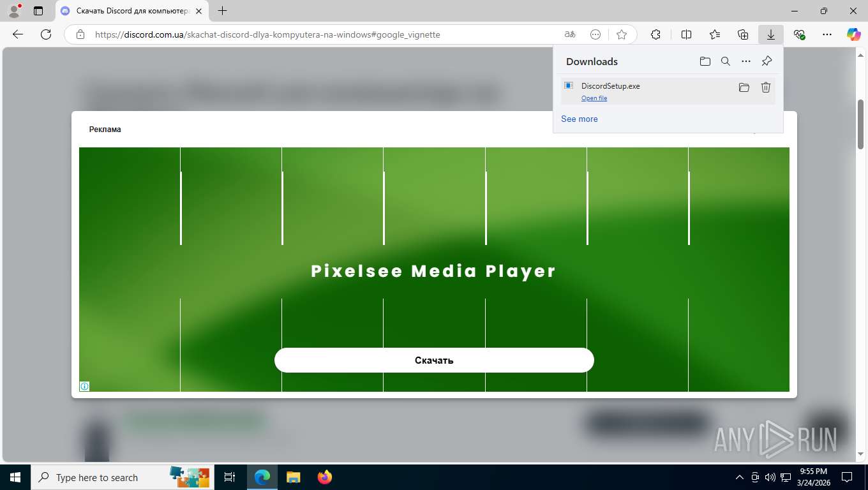This screenshot has width=868, height=490.
Task: Open the translate page icon
Action: 570,34
